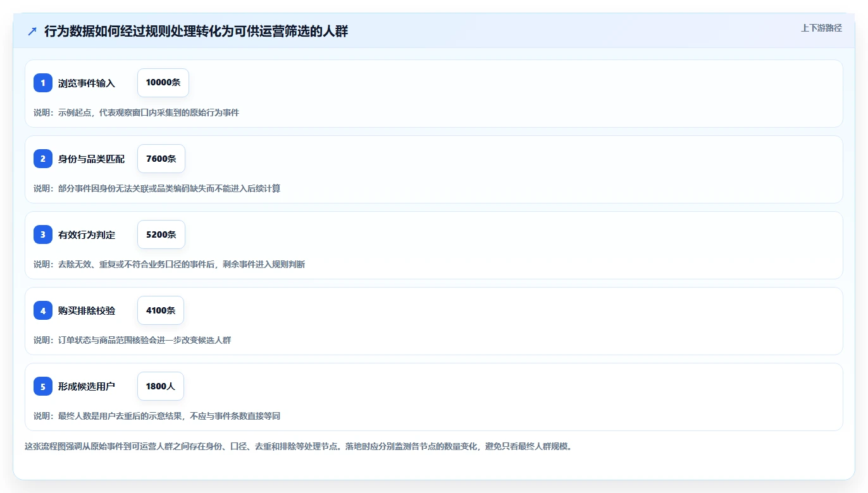Image resolution: width=868 pixels, height=493 pixels.
Task: Click the 浏览事件输入 step label
Action: tap(87, 83)
